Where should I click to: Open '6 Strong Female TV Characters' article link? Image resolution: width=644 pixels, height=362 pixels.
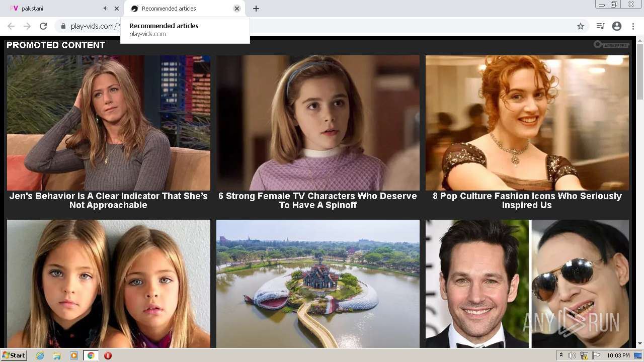point(318,201)
